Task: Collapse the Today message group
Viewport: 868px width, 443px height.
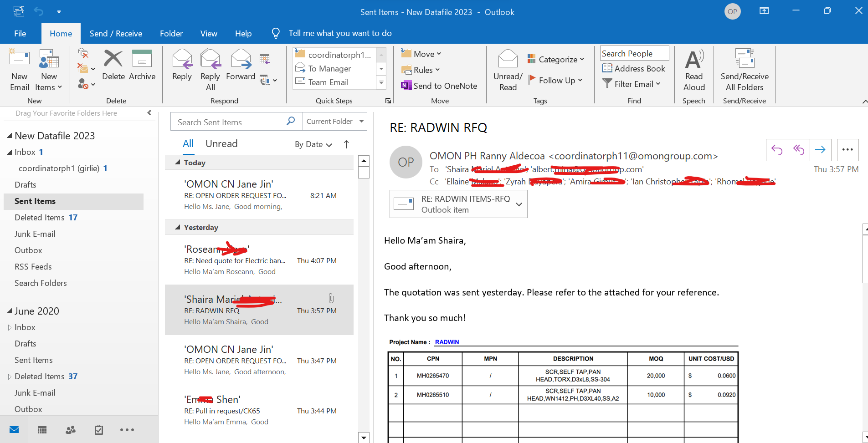Action: tap(178, 163)
